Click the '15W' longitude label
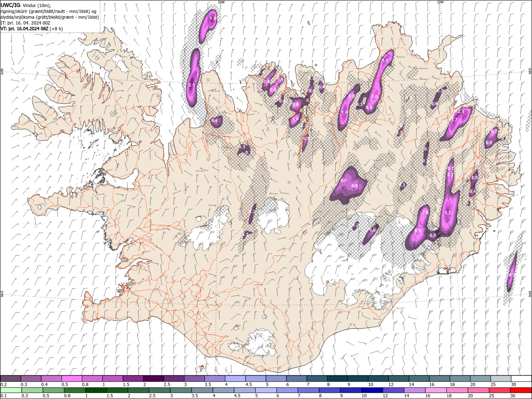This screenshot has width=532, height=399. (440, 2)
